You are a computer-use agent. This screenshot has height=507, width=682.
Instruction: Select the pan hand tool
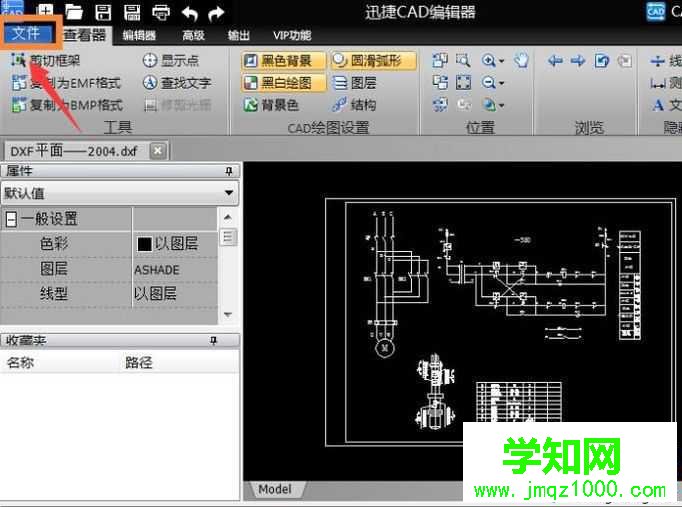pyautogui.click(x=521, y=60)
